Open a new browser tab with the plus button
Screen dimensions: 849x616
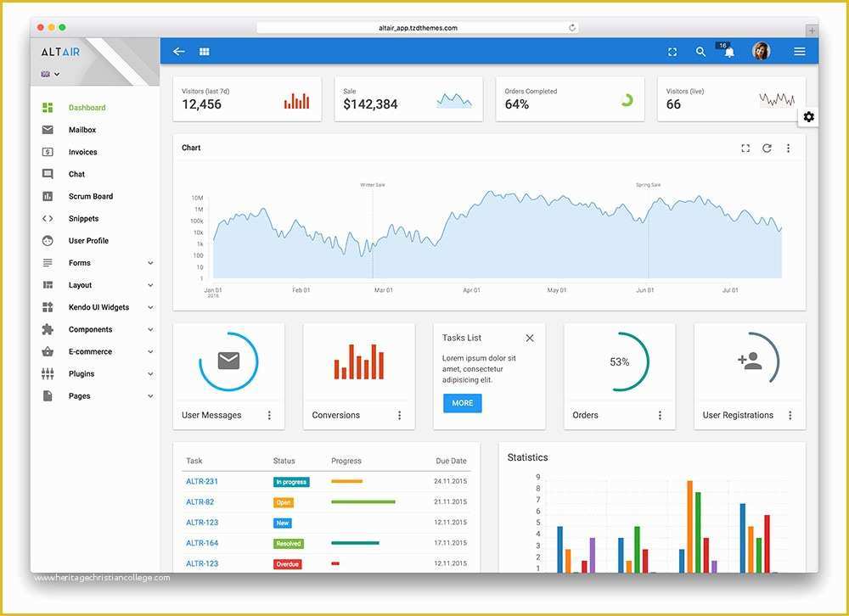(x=811, y=31)
